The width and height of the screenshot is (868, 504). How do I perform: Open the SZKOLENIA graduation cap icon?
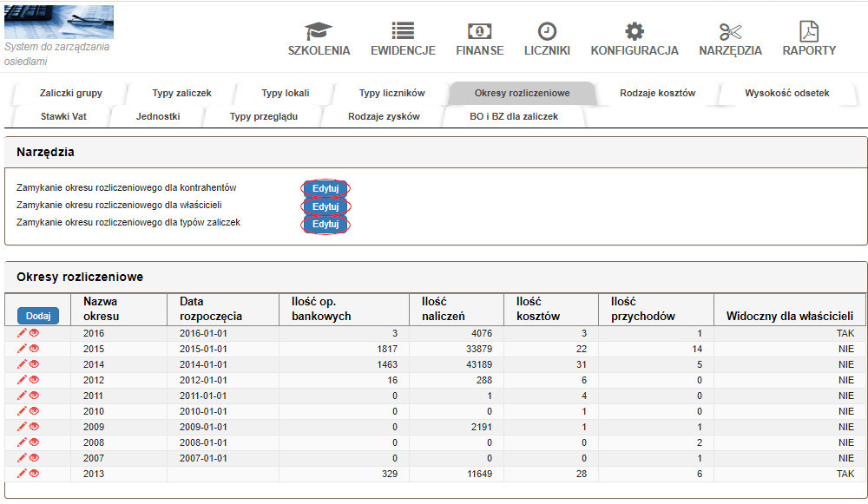click(319, 31)
